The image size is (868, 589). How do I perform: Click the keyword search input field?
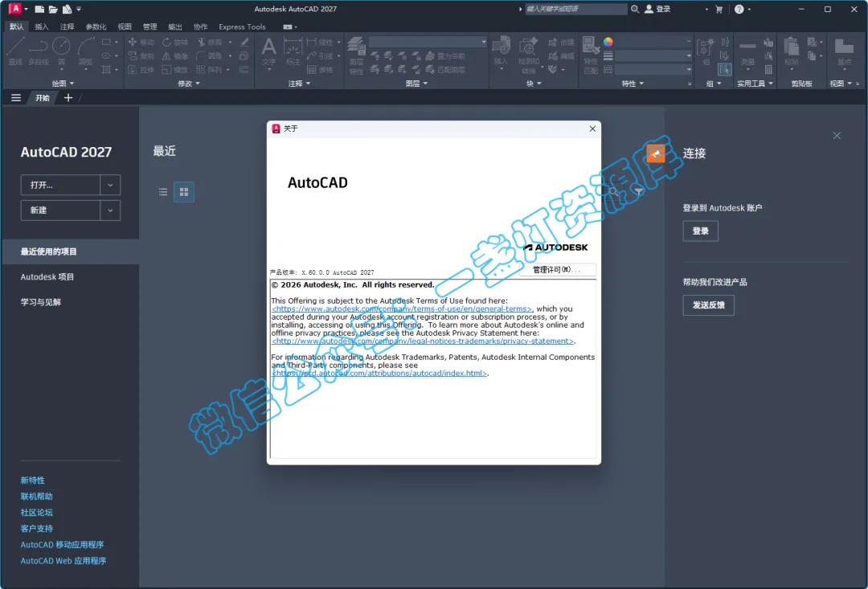[x=575, y=9]
